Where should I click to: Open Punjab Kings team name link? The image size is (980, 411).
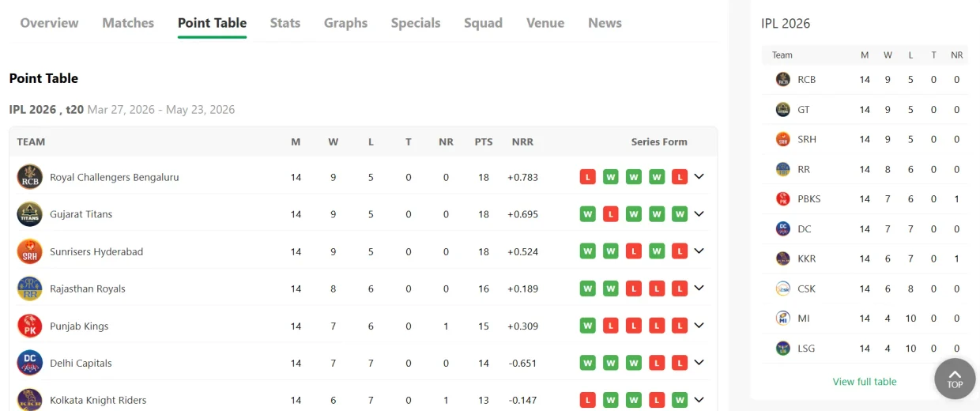pyautogui.click(x=79, y=326)
